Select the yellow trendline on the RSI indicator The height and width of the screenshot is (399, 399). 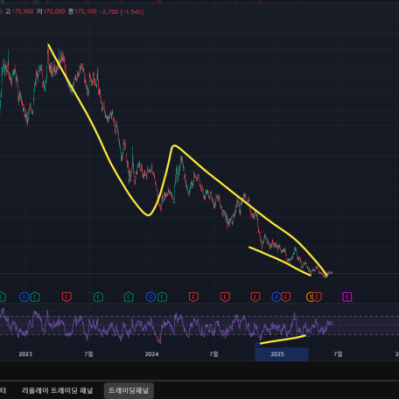(x=283, y=340)
